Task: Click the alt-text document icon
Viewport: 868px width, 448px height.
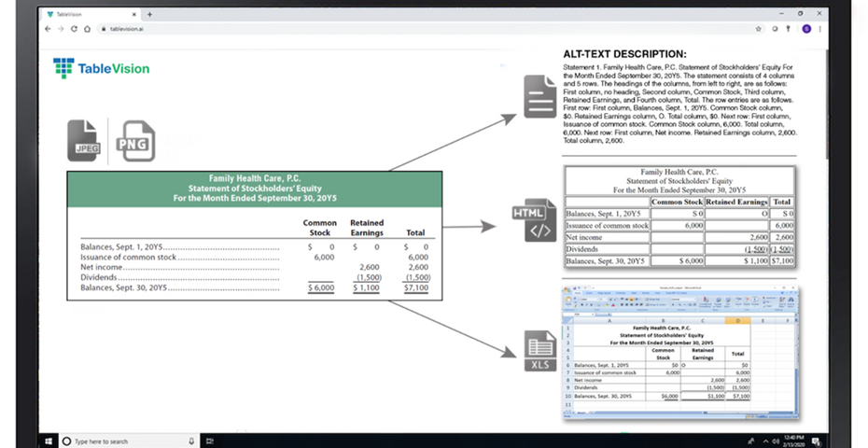Action: [x=539, y=97]
